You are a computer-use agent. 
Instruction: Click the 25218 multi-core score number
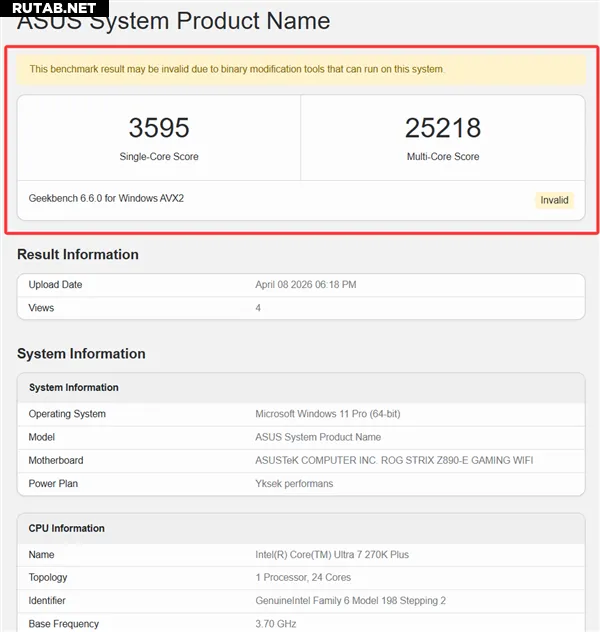click(442, 128)
